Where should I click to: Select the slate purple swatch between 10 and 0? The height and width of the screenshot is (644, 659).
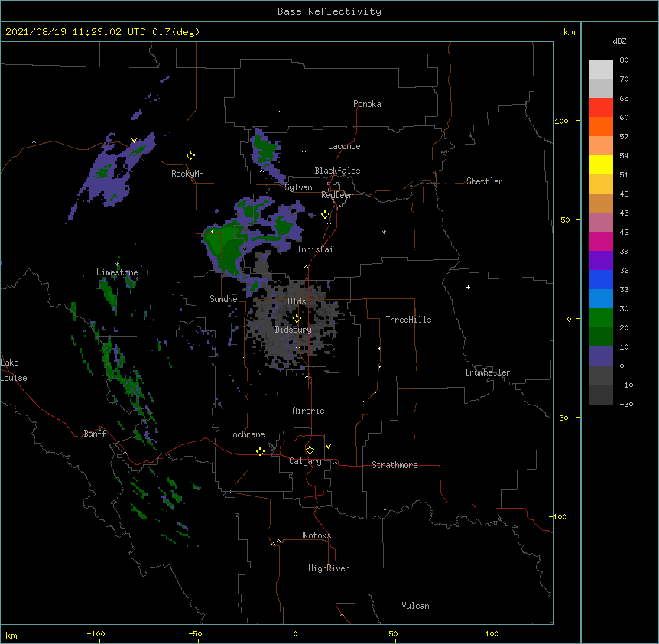[x=601, y=356]
